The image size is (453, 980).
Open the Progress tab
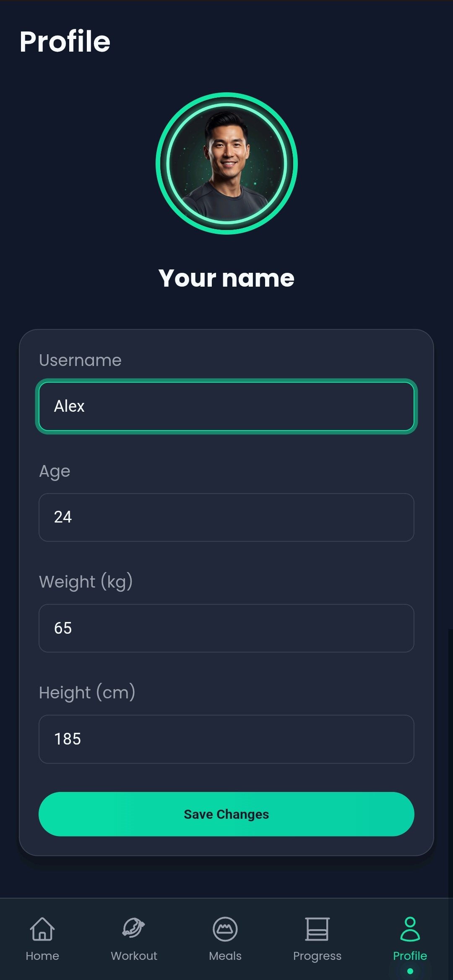(x=318, y=940)
